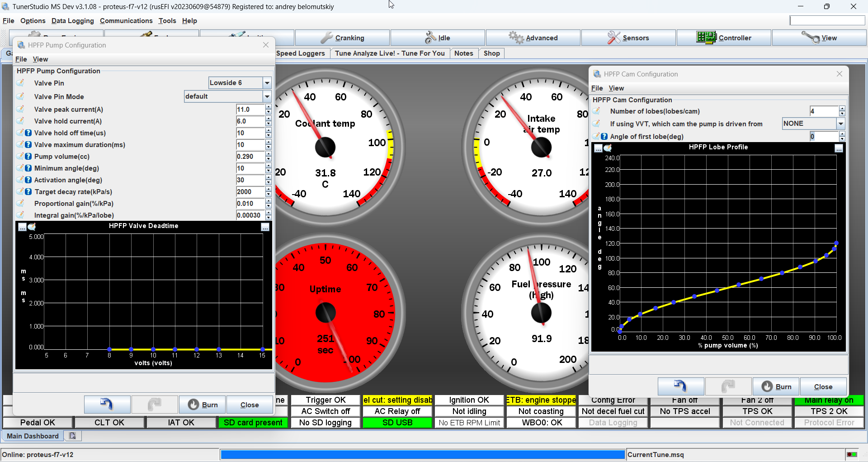Viewport: 868px width, 462px height.
Task: Show help for Minimum angle
Action: point(28,168)
